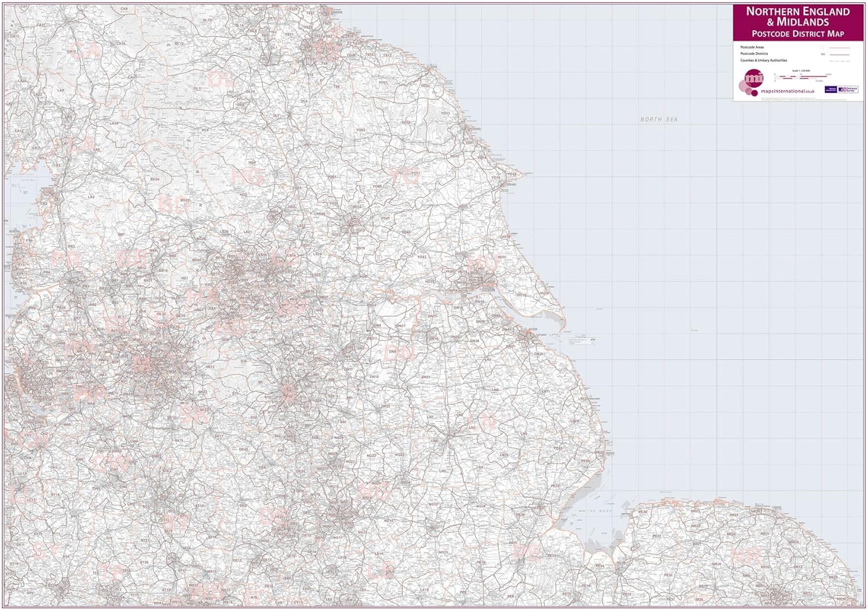The width and height of the screenshot is (868, 610).
Task: Select the Ordnance Survey logo
Action: pyautogui.click(x=848, y=90)
